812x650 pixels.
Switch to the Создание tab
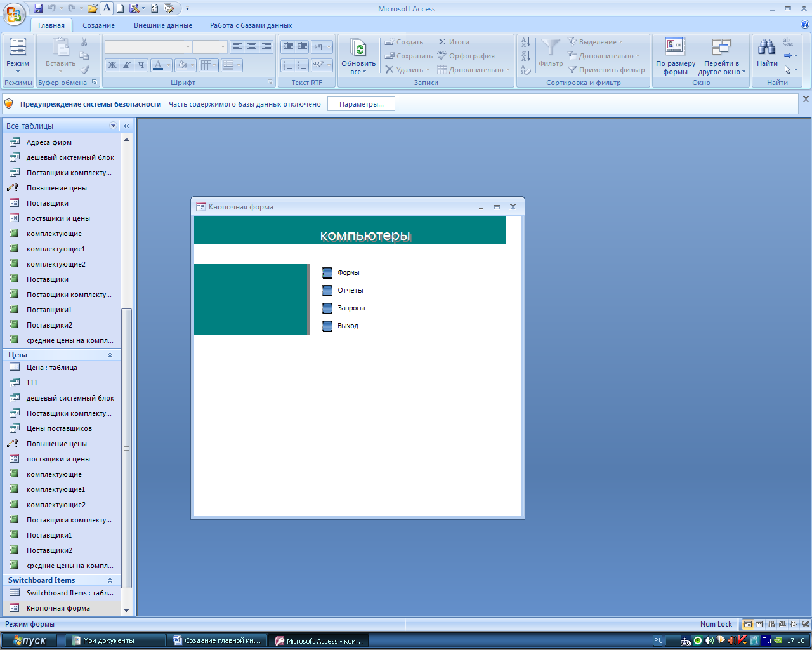pos(98,25)
